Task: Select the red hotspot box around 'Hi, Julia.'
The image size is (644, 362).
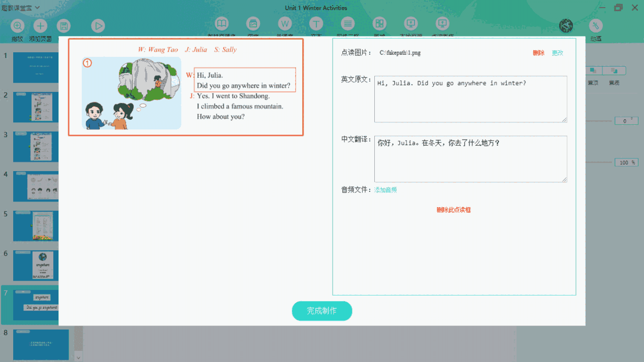Action: click(245, 80)
